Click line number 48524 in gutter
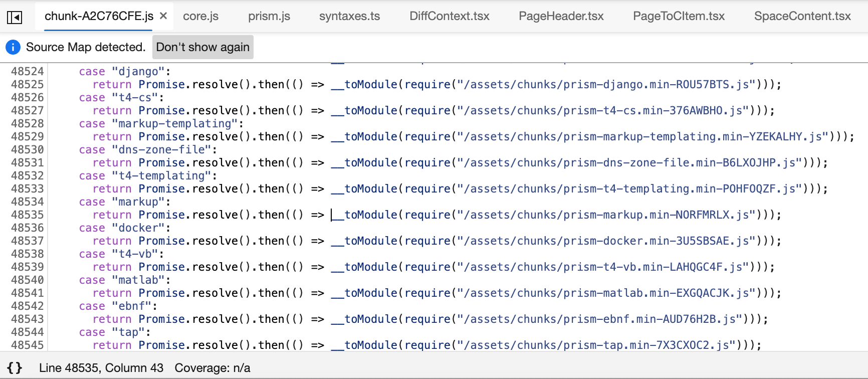Viewport: 868px width, 379px height. (28, 72)
